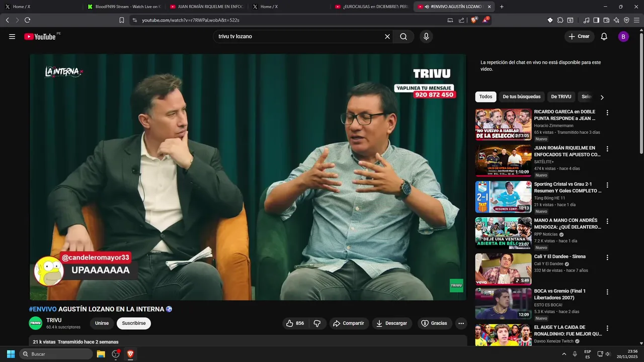Click the search magnifier button
This screenshot has width=644, height=362.
[x=404, y=37]
